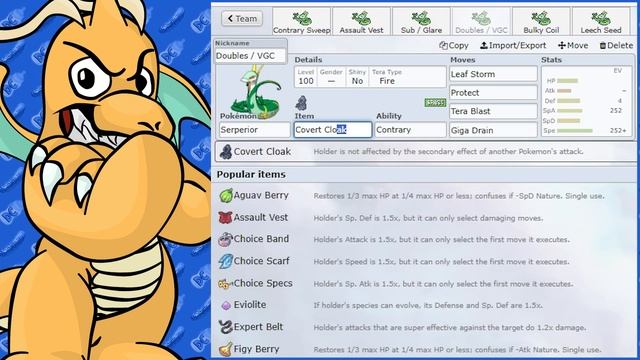The image size is (640, 360).
Task: Click the Assault Vest item icon
Action: point(225,218)
